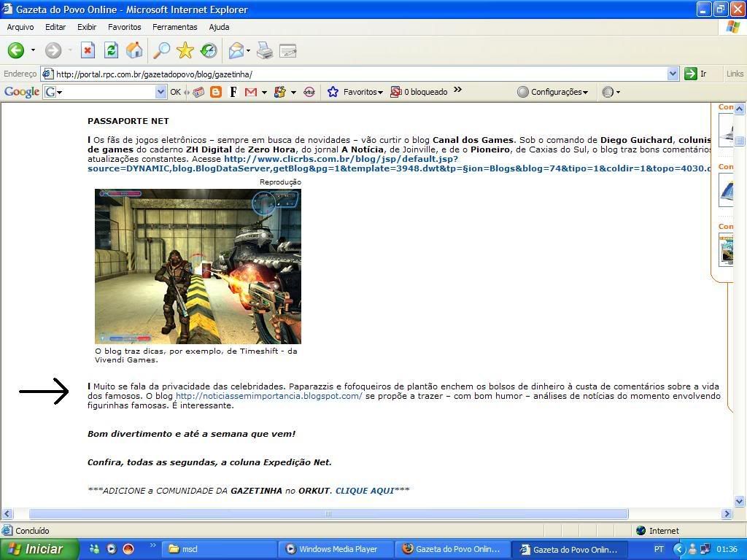
Task: Click the horizontal scrollbar right arrow
Action: pos(727,514)
